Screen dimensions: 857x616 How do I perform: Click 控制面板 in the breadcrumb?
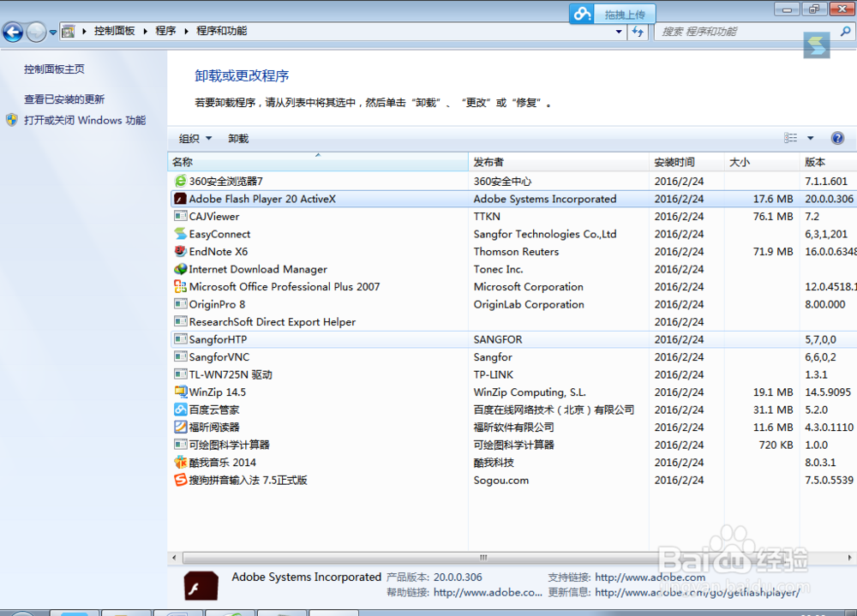click(114, 31)
